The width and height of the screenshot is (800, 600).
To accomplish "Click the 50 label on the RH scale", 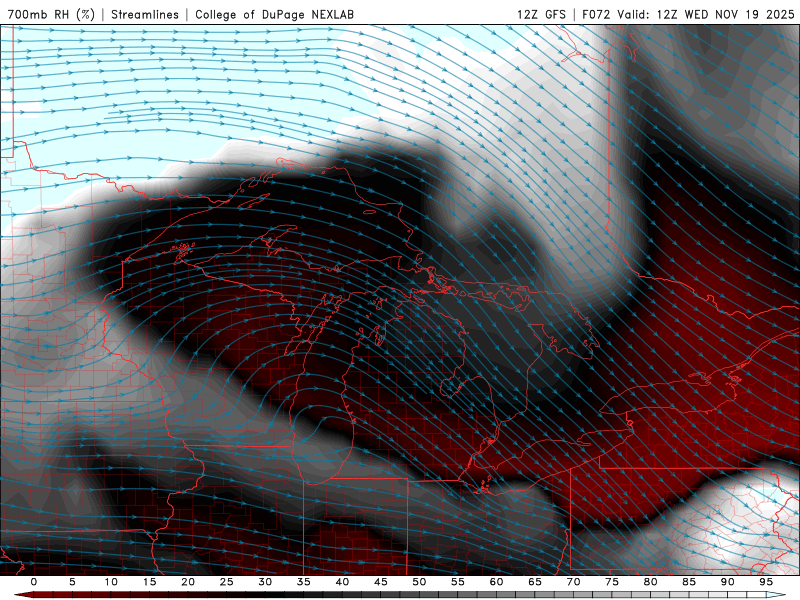I will [419, 582].
